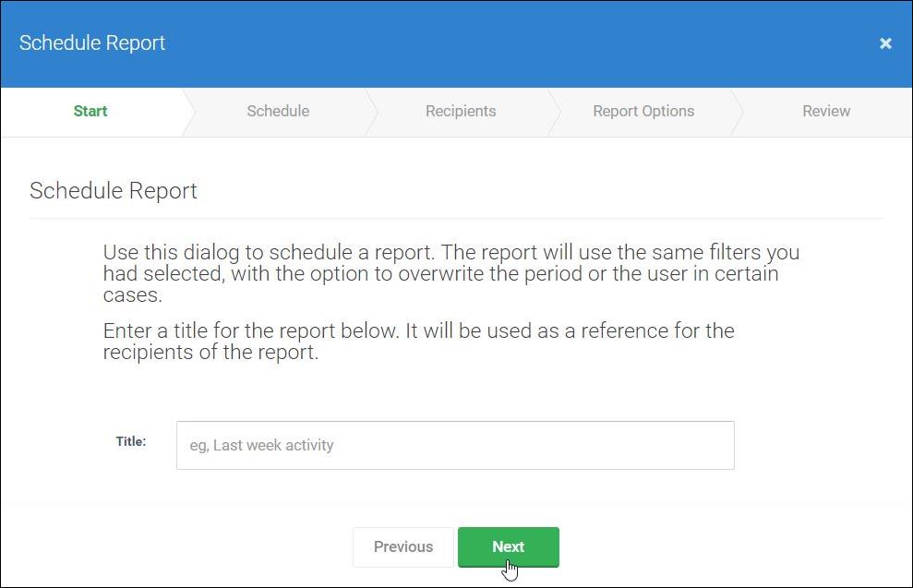
Task: Focus the Title input field
Action: click(455, 445)
